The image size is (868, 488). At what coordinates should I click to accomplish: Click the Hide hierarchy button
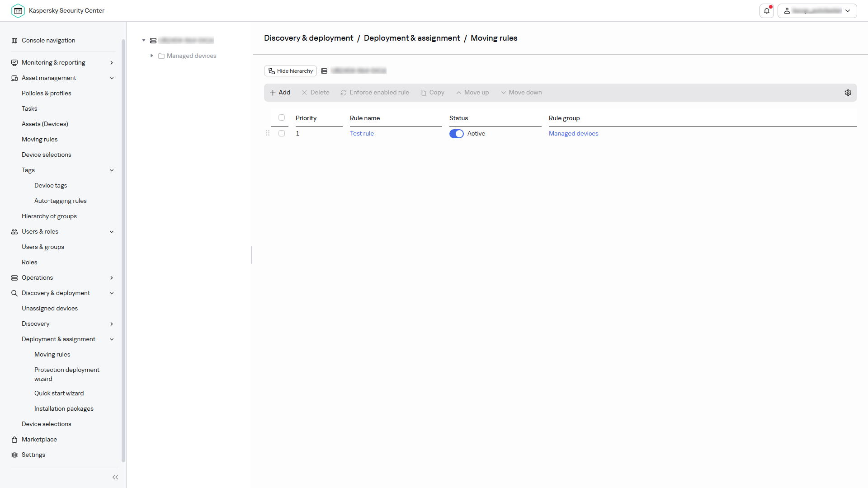click(x=290, y=71)
